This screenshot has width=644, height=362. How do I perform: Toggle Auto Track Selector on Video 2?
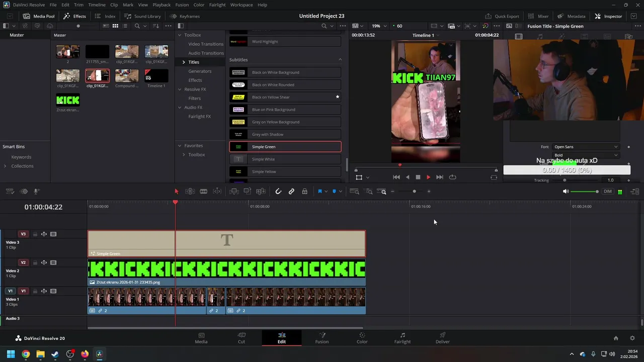44,263
